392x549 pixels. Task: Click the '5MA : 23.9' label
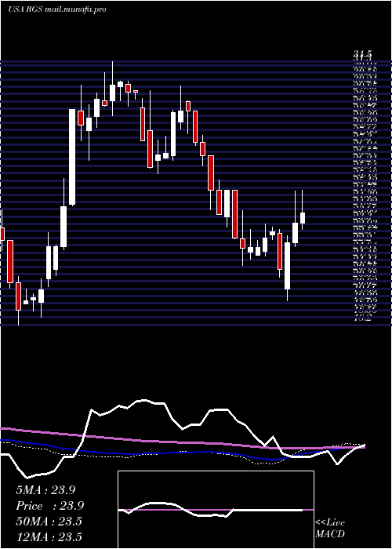click(x=45, y=490)
